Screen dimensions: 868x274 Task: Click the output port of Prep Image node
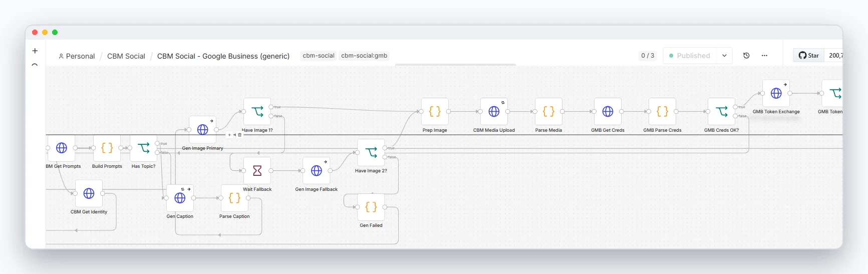coord(448,111)
